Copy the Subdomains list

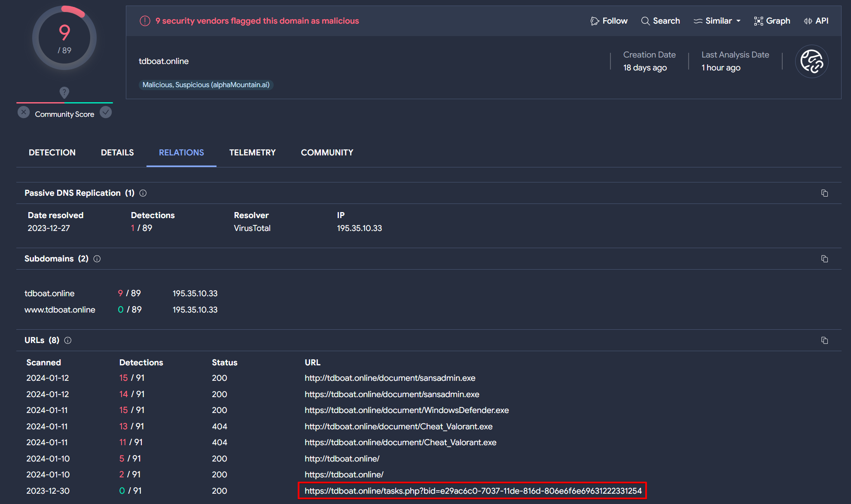coord(824,259)
